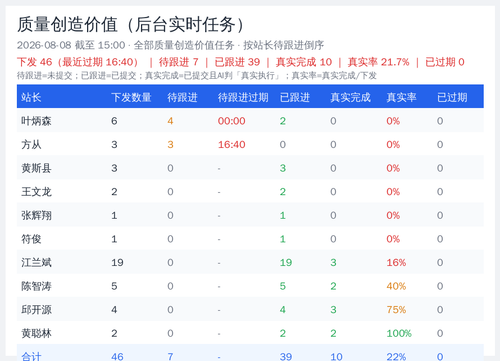This screenshot has height=361, width=500.
Task: Click 叶炳森's issued quantity 6
Action: coord(114,121)
